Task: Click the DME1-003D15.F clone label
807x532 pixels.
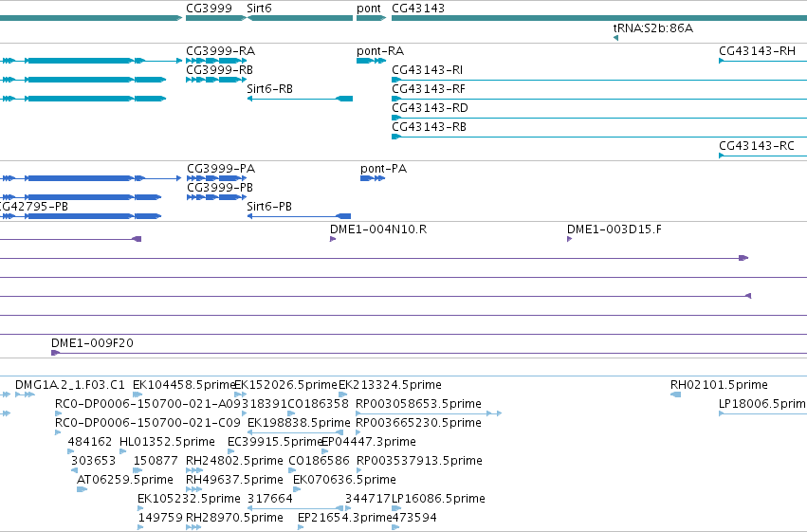Action: click(x=614, y=229)
